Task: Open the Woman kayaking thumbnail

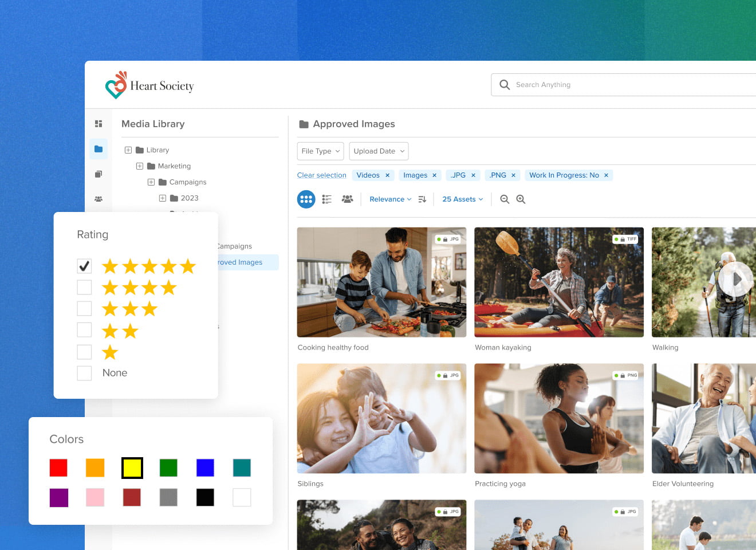Action: [x=558, y=282]
